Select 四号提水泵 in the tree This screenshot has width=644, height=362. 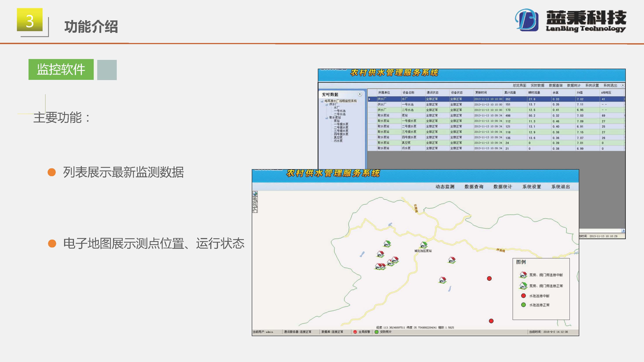[341, 134]
